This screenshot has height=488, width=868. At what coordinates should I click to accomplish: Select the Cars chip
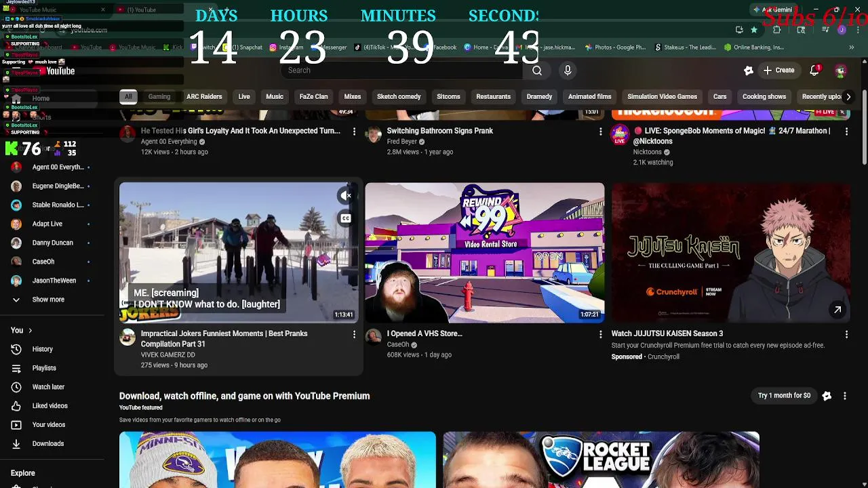(719, 96)
